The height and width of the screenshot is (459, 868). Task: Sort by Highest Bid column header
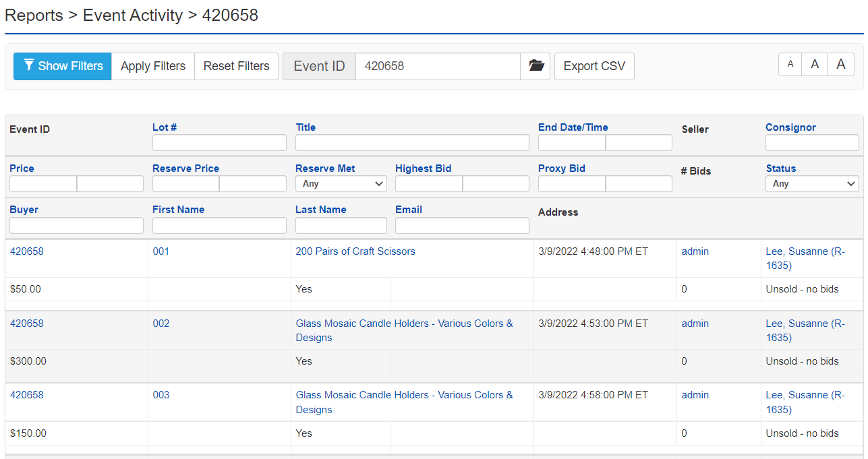click(424, 169)
